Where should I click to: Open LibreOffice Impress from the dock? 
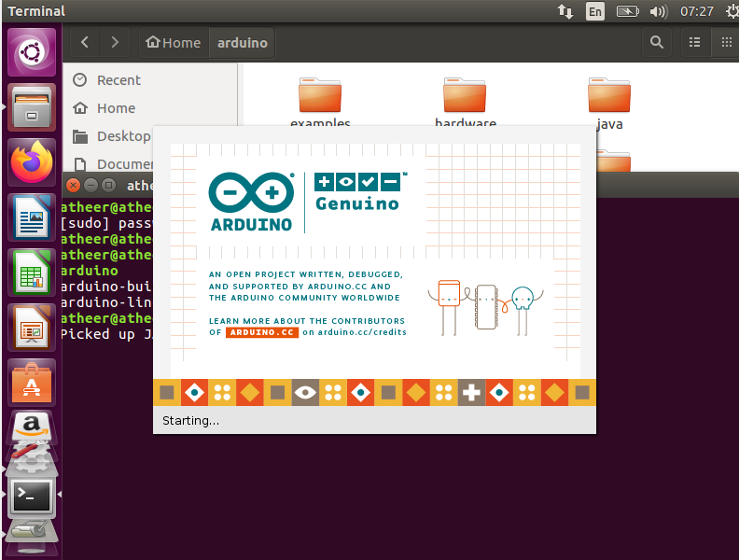[x=32, y=328]
